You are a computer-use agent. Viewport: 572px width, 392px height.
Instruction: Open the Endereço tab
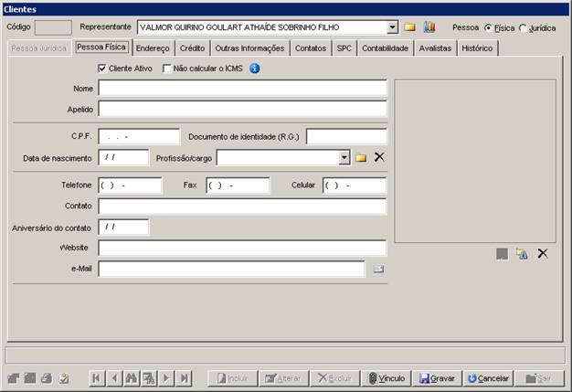pyautogui.click(x=153, y=48)
